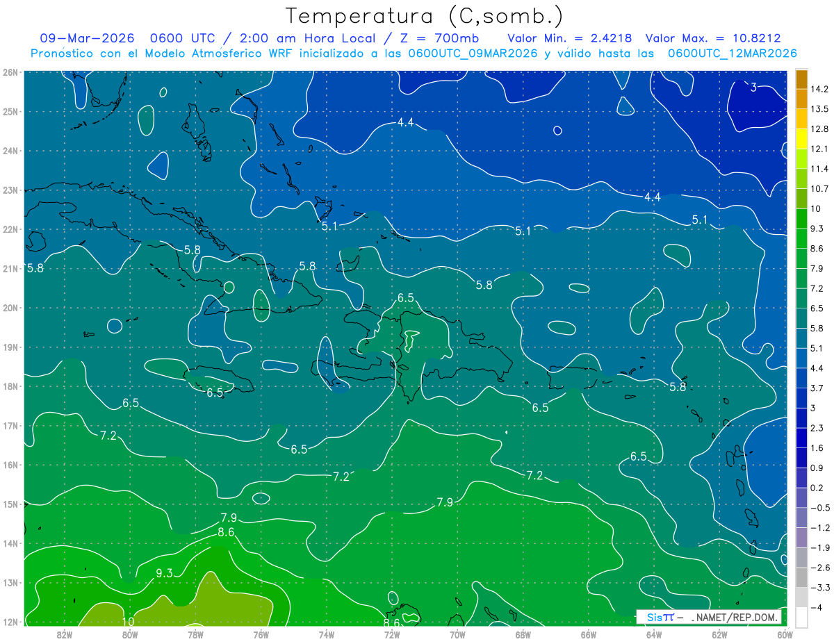Screen dimensions: 834x644
Task: Click the 13.5 colorbar legend value
Action: click(x=820, y=109)
